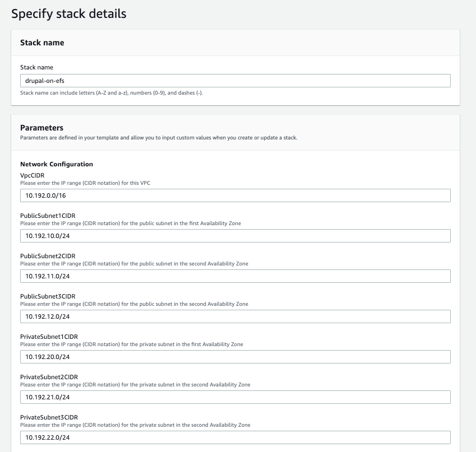
Task: Click the PublicSubnet3CIDR input box
Action: (x=235, y=316)
